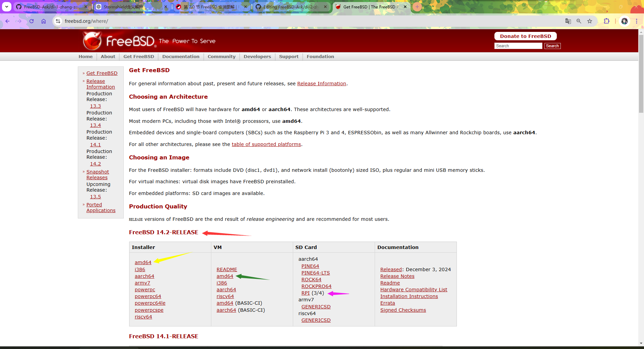Switch to the Editing FreeBSD-Ask tab

[291, 7]
